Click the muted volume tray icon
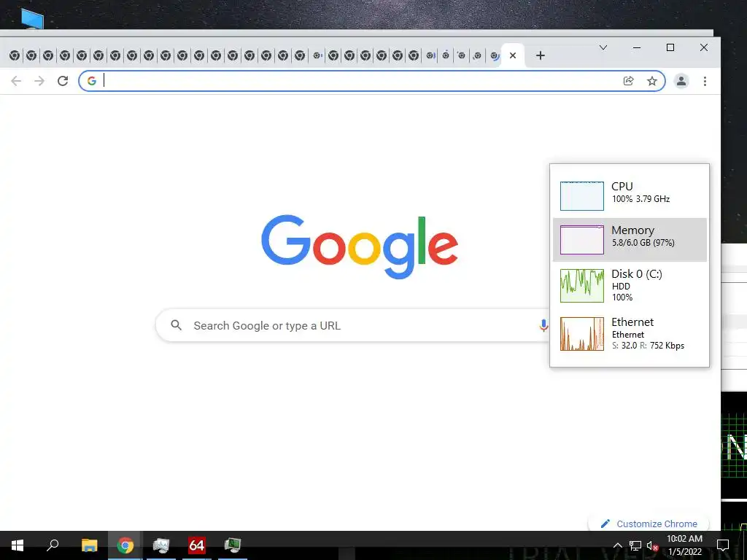747x560 pixels. tap(652, 545)
